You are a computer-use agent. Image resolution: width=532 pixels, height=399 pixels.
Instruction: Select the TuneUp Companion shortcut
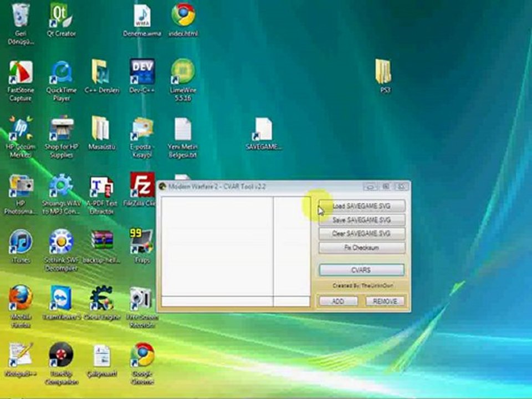coord(61,364)
